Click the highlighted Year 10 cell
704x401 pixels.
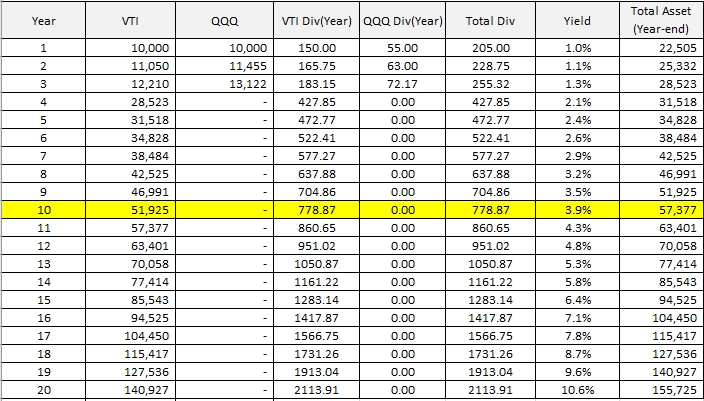point(44,210)
